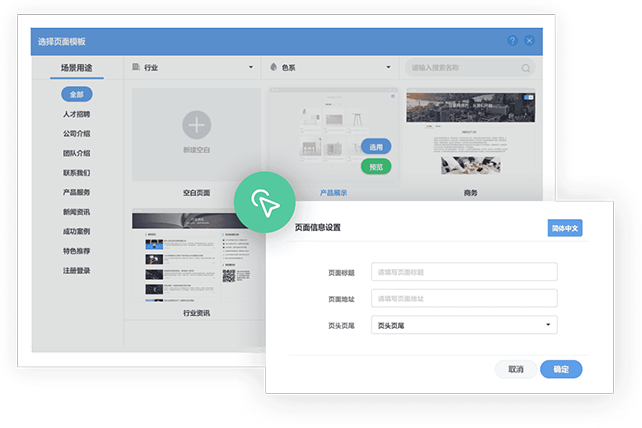Close the 选择页面模板 dialog
The width and height of the screenshot is (642, 428).
pos(529,41)
